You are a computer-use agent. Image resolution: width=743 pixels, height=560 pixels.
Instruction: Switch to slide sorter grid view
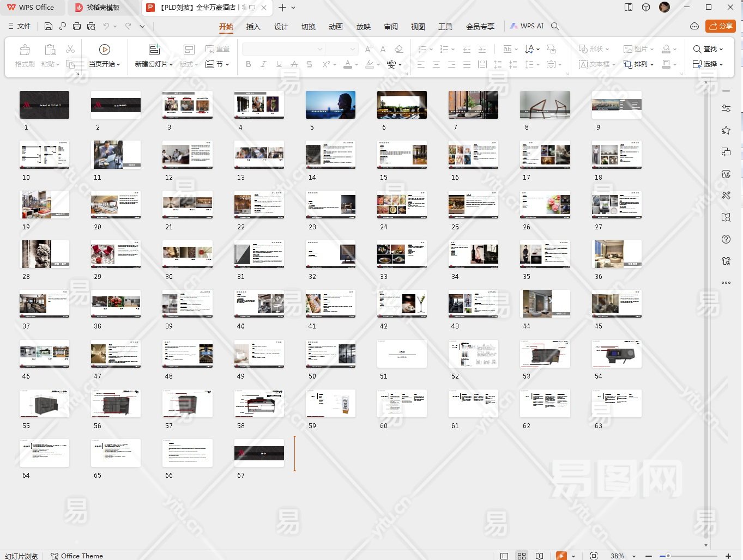[x=522, y=556]
